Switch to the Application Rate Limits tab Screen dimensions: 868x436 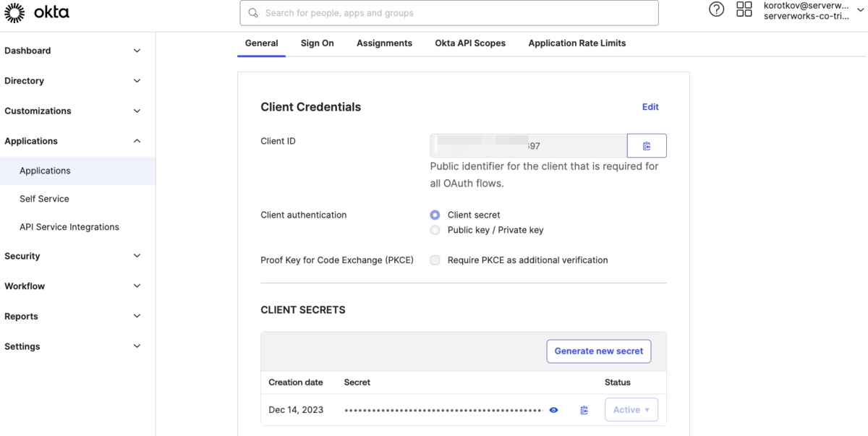pos(577,43)
